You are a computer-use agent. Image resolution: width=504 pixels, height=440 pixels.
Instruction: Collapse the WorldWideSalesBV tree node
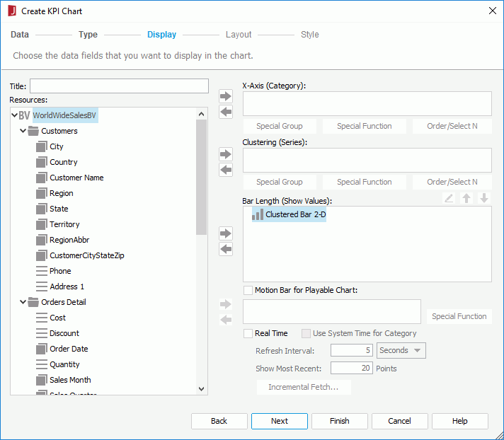[x=14, y=115]
